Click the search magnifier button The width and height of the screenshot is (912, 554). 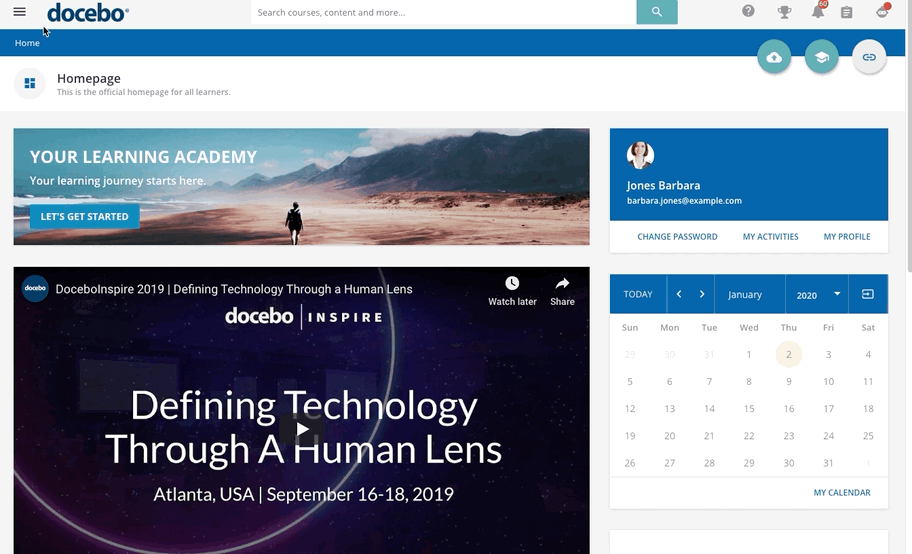point(657,12)
